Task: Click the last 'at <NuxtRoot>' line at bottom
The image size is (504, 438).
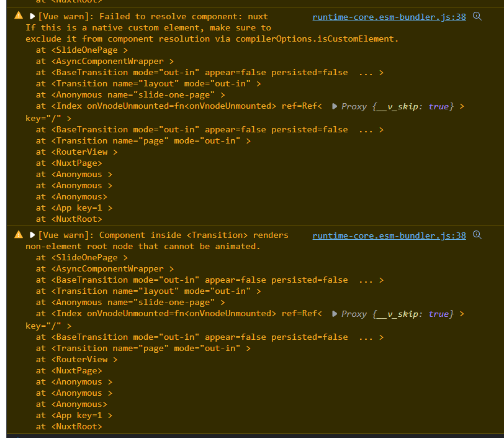Action: [x=69, y=427]
